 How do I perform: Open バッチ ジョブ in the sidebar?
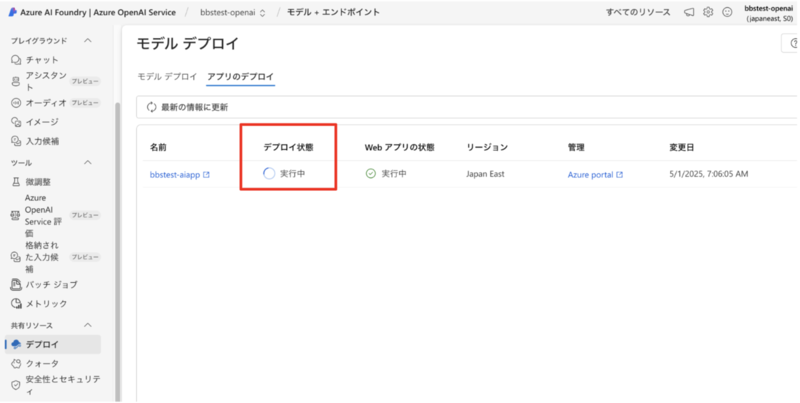click(52, 285)
